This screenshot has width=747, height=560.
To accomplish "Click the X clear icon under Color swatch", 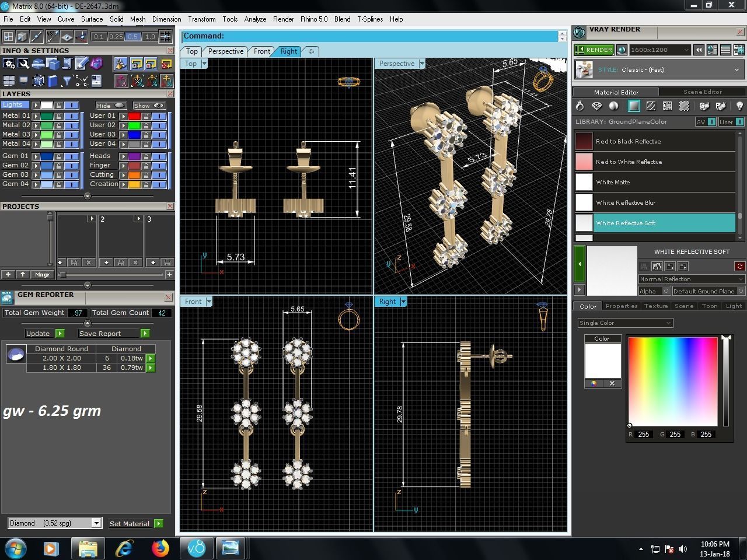I will 612,383.
